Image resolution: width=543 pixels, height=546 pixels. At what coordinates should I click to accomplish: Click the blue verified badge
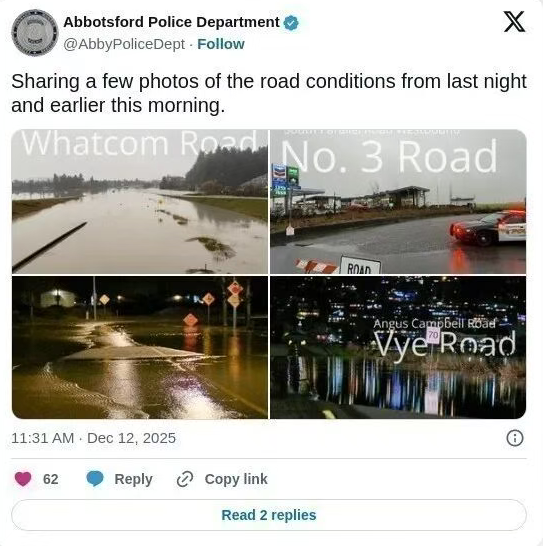pos(291,23)
